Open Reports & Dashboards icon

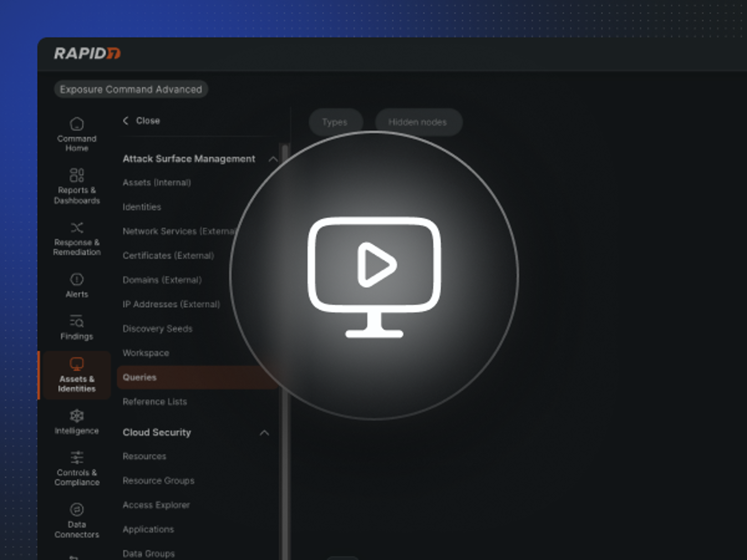[x=77, y=175]
